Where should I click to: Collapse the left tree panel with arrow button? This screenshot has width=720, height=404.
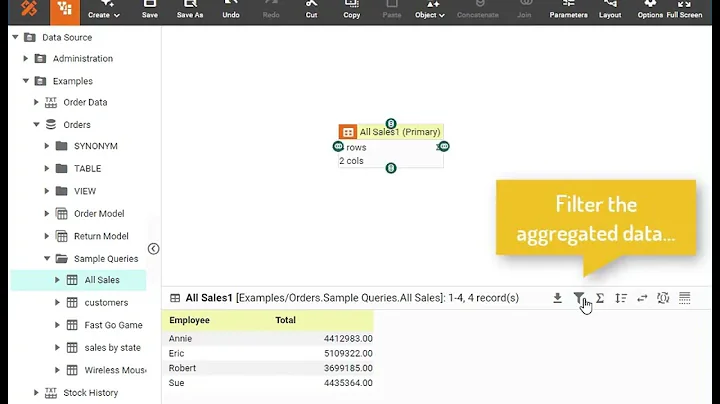coord(153,249)
